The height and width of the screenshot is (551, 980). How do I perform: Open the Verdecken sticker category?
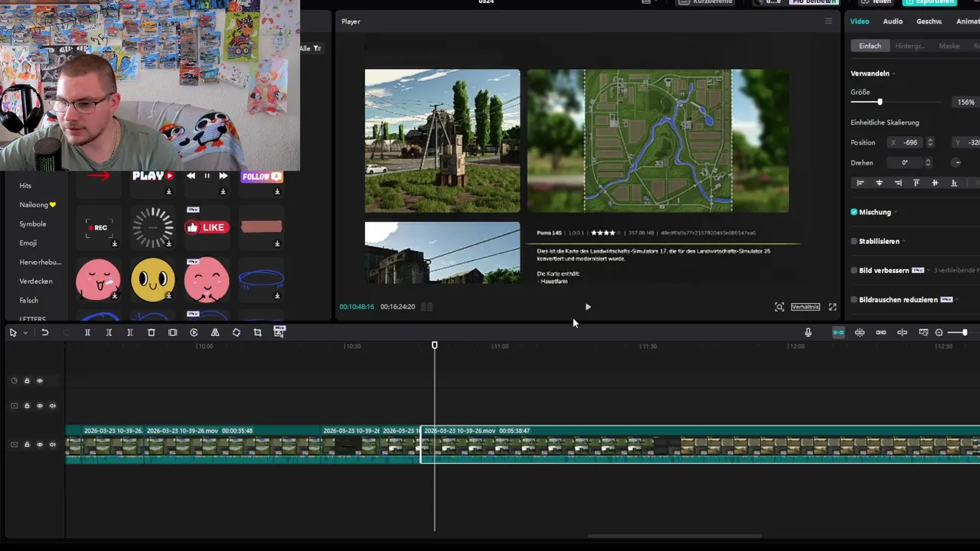pos(36,282)
